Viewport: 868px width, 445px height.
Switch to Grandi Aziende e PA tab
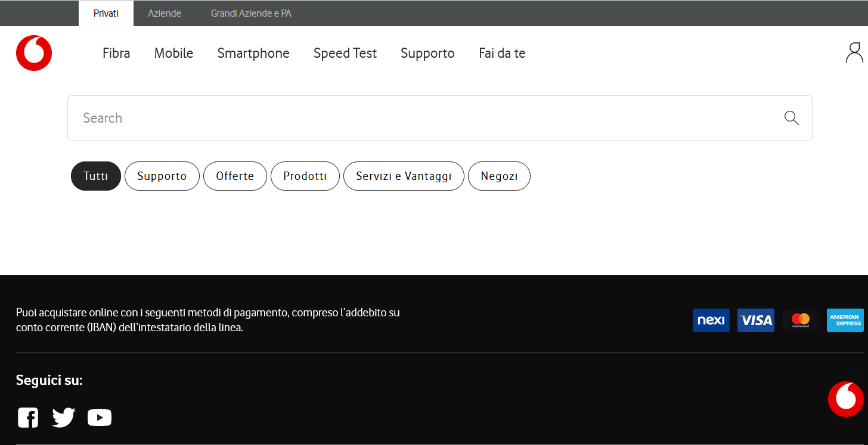pos(251,13)
